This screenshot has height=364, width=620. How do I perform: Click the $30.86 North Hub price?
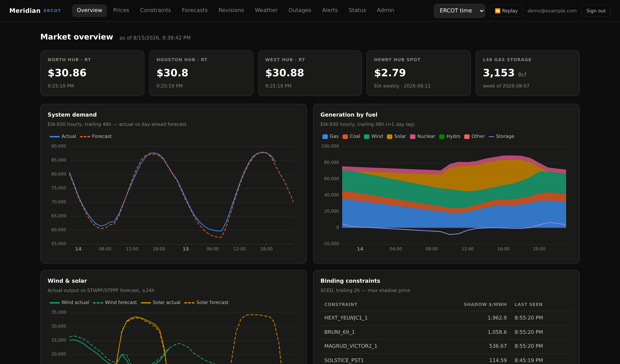tap(67, 73)
